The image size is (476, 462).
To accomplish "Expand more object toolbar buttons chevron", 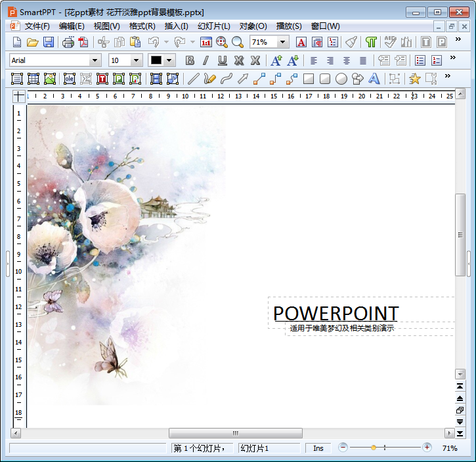I will [448, 76].
